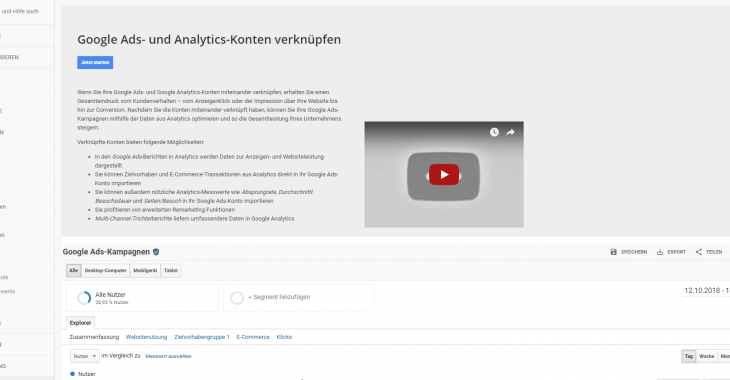Select the Woche granularity toggle

pyautogui.click(x=706, y=356)
